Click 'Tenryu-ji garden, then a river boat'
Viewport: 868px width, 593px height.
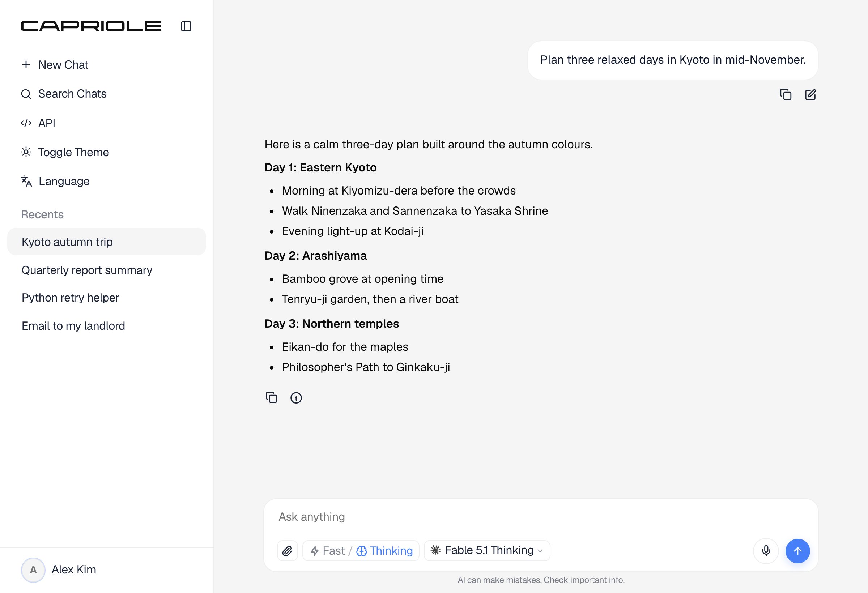point(370,299)
